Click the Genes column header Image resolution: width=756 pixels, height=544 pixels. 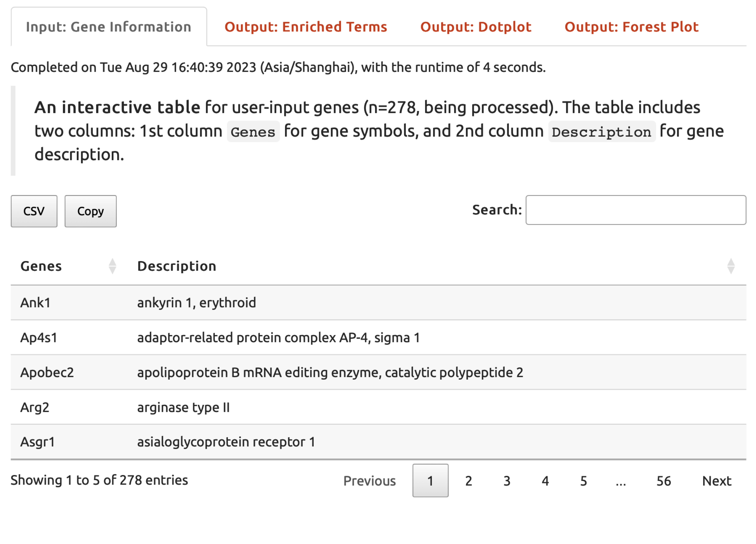coord(41,266)
